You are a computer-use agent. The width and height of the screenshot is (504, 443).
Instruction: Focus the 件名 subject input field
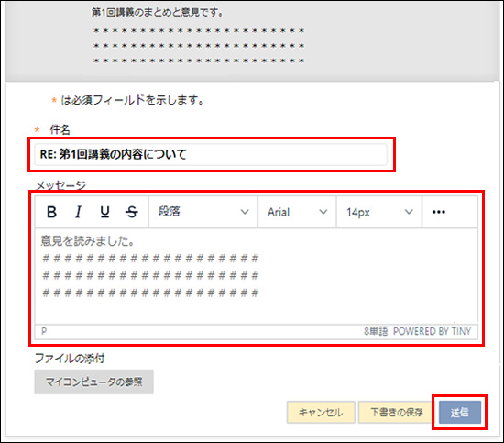click(211, 154)
